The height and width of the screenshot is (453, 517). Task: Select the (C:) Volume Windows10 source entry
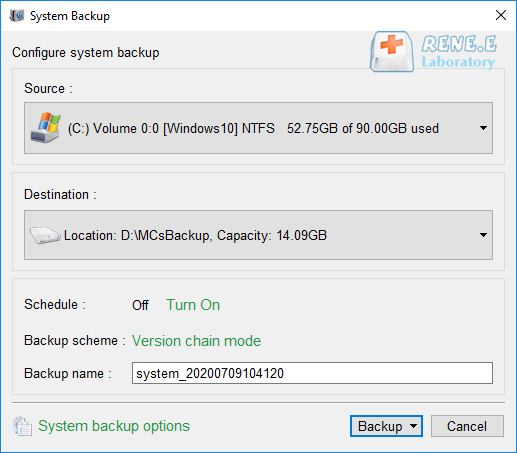pyautogui.click(x=258, y=128)
